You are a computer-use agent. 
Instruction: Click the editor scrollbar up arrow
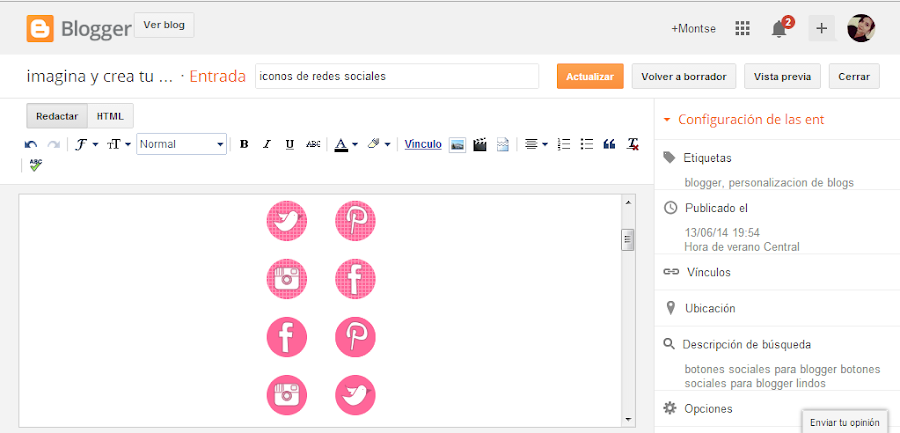click(627, 203)
